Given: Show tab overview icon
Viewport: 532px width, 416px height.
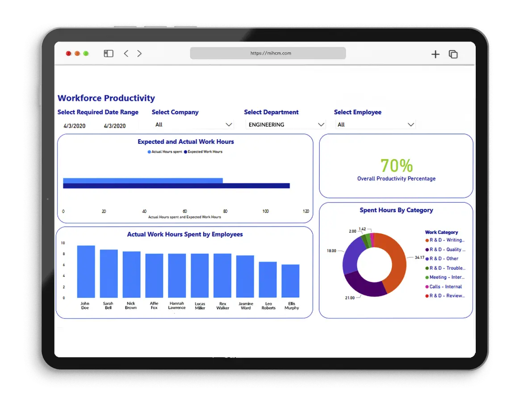Looking at the screenshot, I should [453, 54].
